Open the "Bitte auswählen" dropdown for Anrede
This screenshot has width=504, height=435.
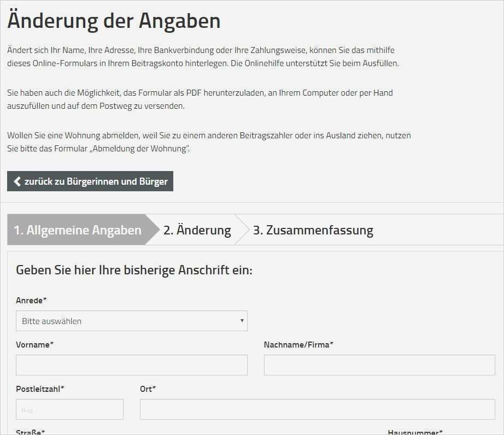pyautogui.click(x=131, y=321)
